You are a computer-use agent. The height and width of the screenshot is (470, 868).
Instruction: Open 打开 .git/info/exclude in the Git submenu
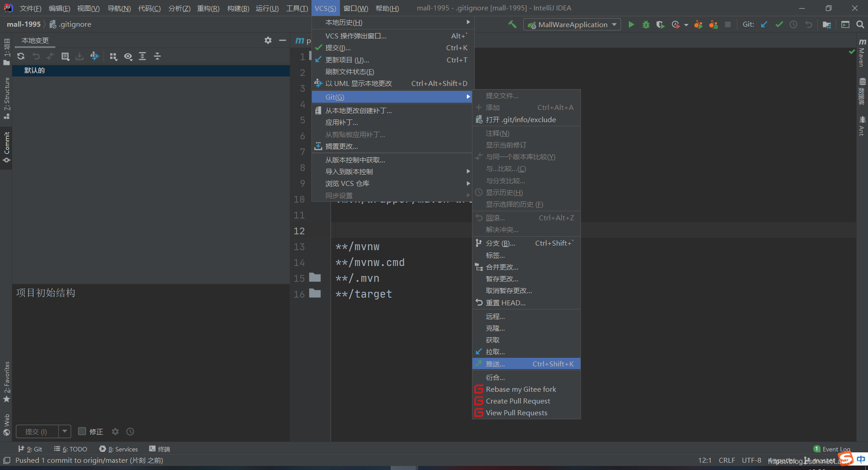(x=526, y=119)
